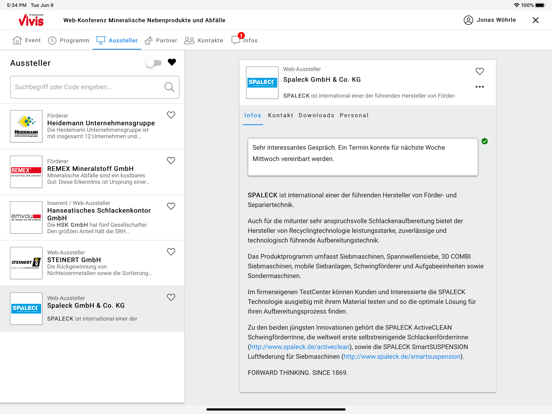
Task: Click the time in status bar
Action: (x=17, y=5)
